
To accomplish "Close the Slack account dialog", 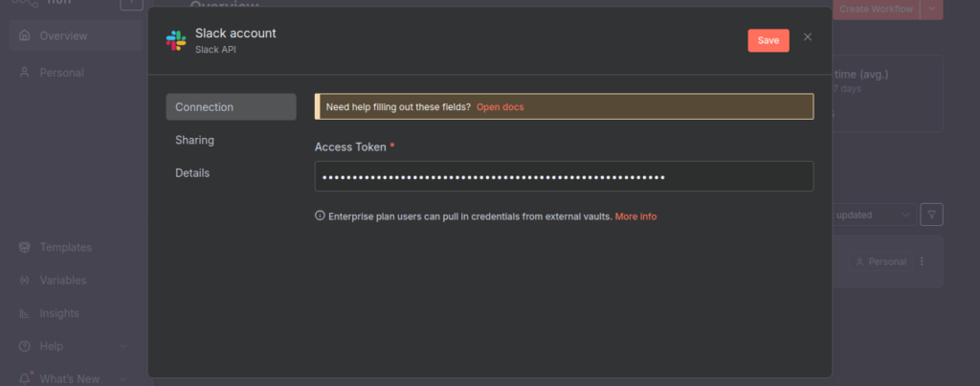I will (x=808, y=37).
